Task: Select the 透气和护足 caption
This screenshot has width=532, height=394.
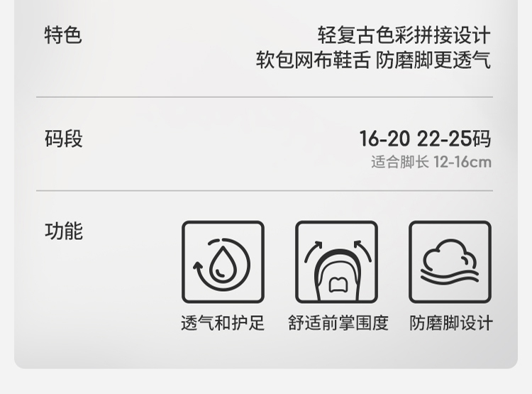Action: coord(223,323)
